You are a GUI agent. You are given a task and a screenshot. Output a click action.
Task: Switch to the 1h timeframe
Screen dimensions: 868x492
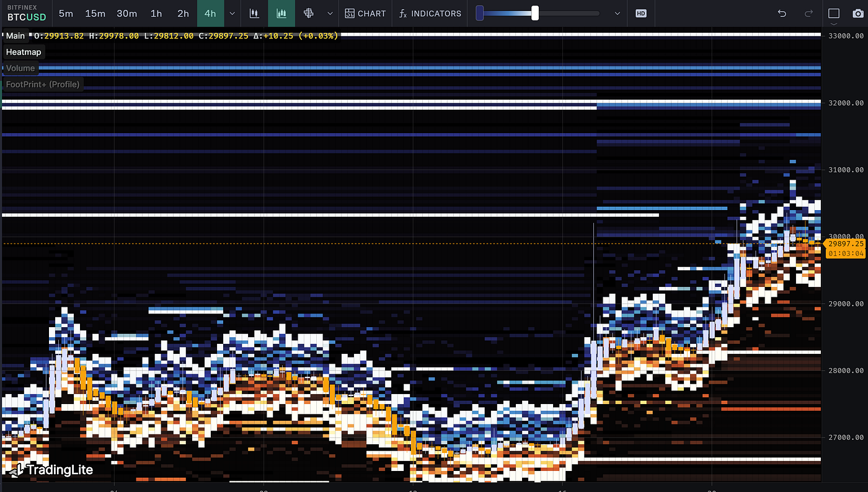tap(156, 13)
